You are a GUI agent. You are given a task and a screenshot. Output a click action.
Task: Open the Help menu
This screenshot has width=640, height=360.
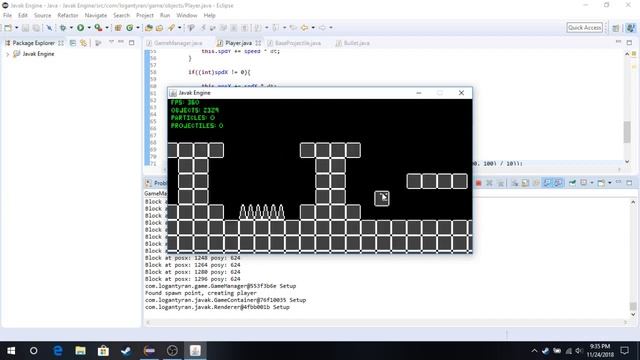point(209,16)
